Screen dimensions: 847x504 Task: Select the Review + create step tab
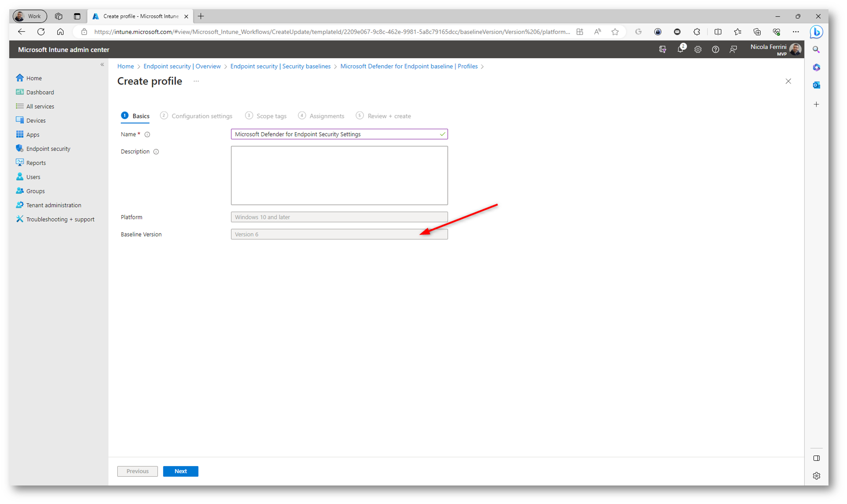(383, 116)
